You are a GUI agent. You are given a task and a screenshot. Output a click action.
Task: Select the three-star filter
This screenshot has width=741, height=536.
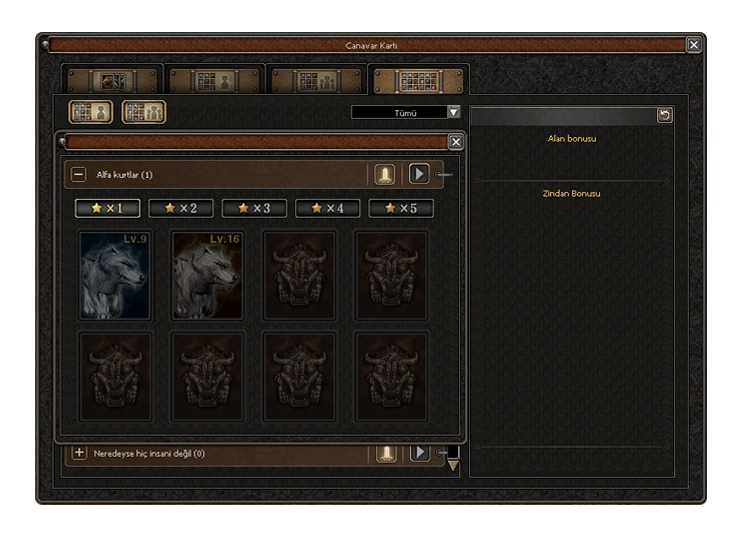(x=254, y=208)
